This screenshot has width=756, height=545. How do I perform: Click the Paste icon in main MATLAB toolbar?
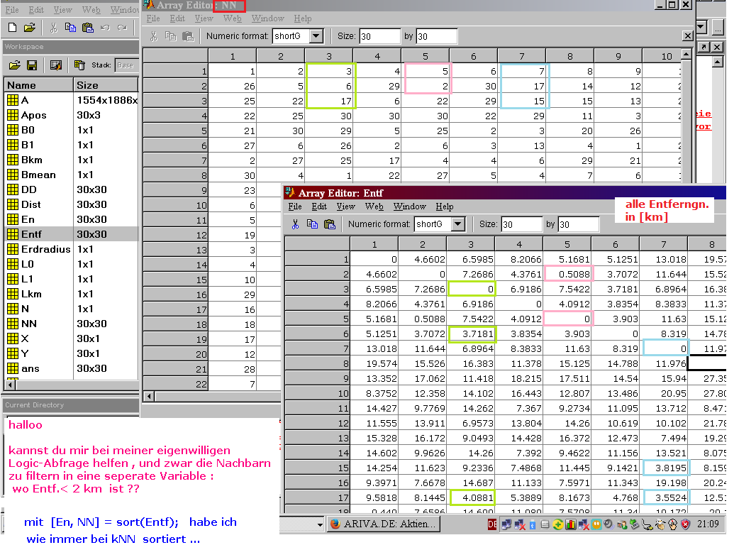click(88, 28)
